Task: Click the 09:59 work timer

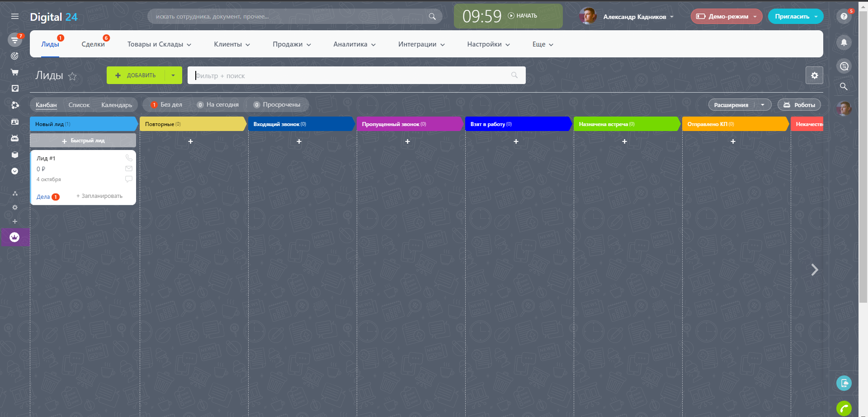Action: [482, 16]
